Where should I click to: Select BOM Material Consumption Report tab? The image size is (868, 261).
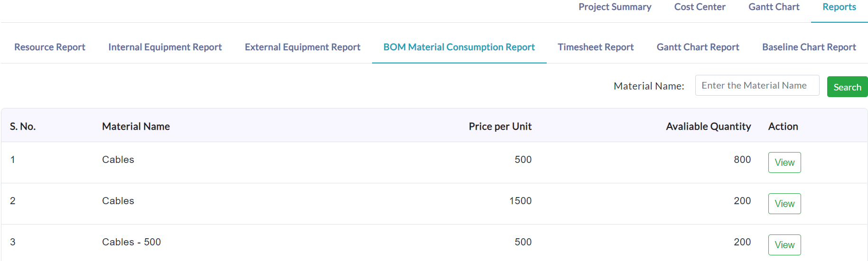[x=459, y=47]
